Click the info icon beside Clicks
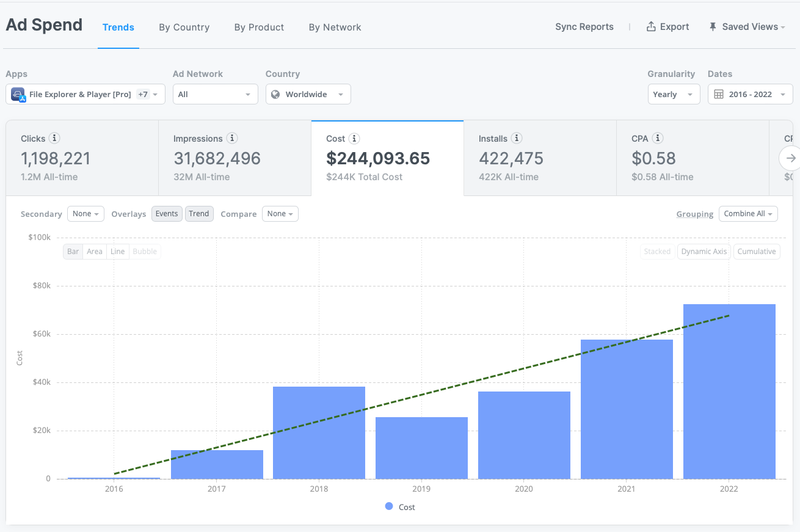800x532 pixels. [54, 139]
